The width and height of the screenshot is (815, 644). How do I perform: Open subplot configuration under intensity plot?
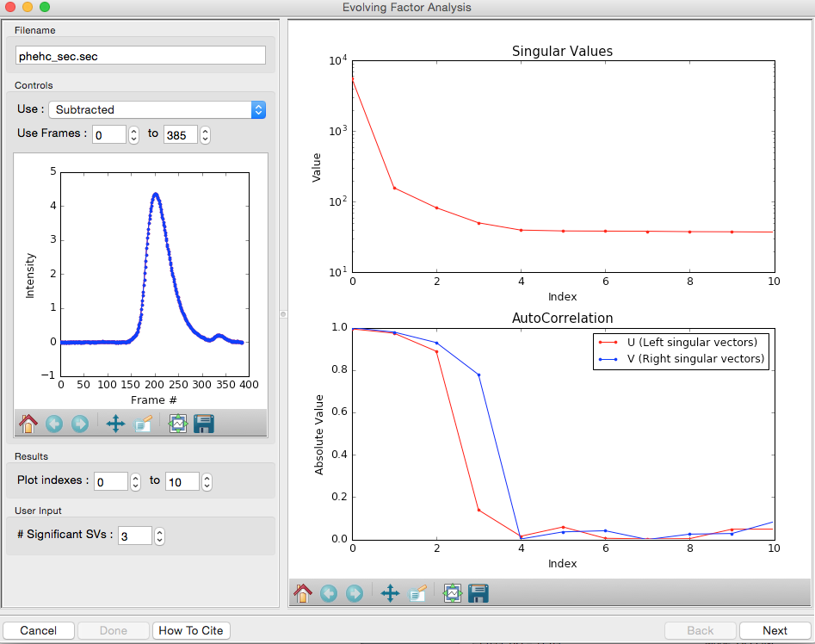[178, 424]
